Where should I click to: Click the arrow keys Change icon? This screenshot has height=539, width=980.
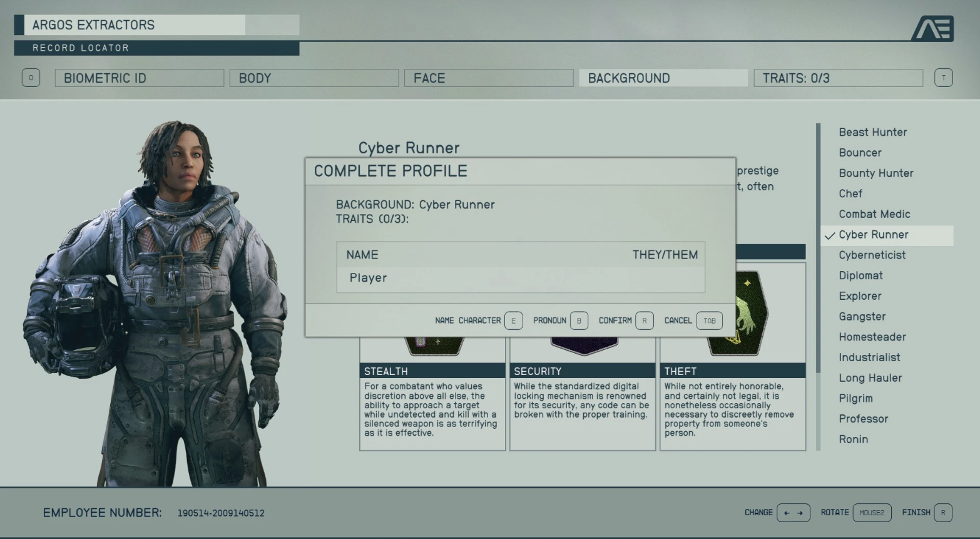pyautogui.click(x=794, y=513)
